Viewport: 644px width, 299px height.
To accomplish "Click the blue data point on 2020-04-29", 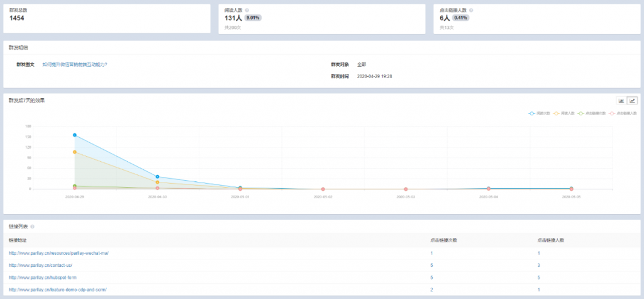I will pyautogui.click(x=74, y=135).
